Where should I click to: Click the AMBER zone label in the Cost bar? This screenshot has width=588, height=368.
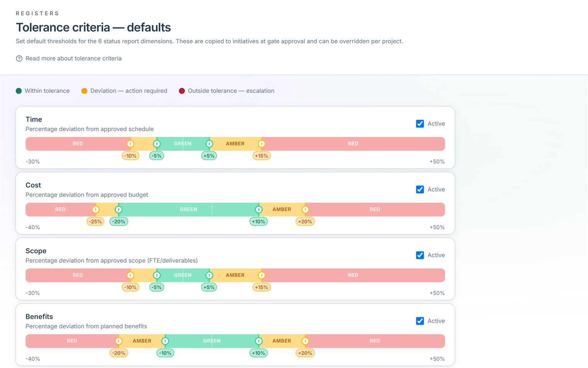(x=282, y=210)
